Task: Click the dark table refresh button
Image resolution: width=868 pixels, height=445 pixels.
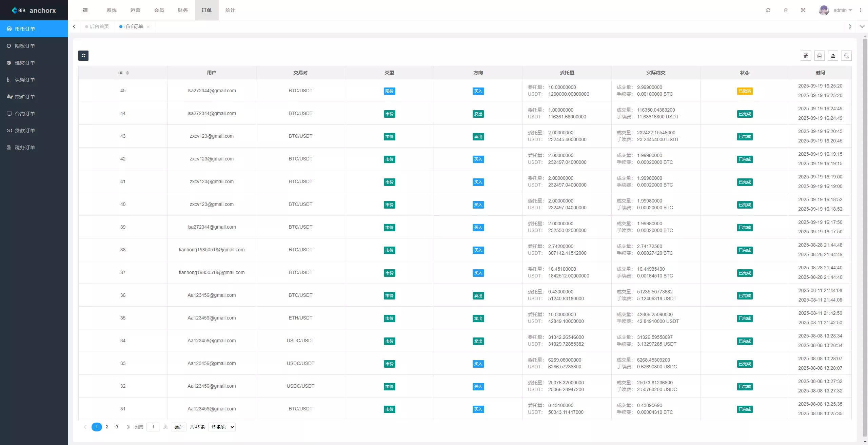Action: point(83,56)
